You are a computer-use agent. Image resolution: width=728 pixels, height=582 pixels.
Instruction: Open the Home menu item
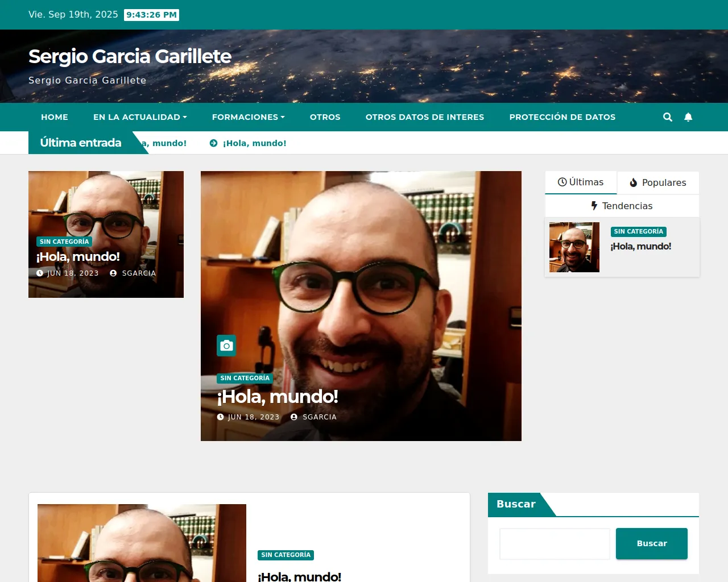point(55,117)
